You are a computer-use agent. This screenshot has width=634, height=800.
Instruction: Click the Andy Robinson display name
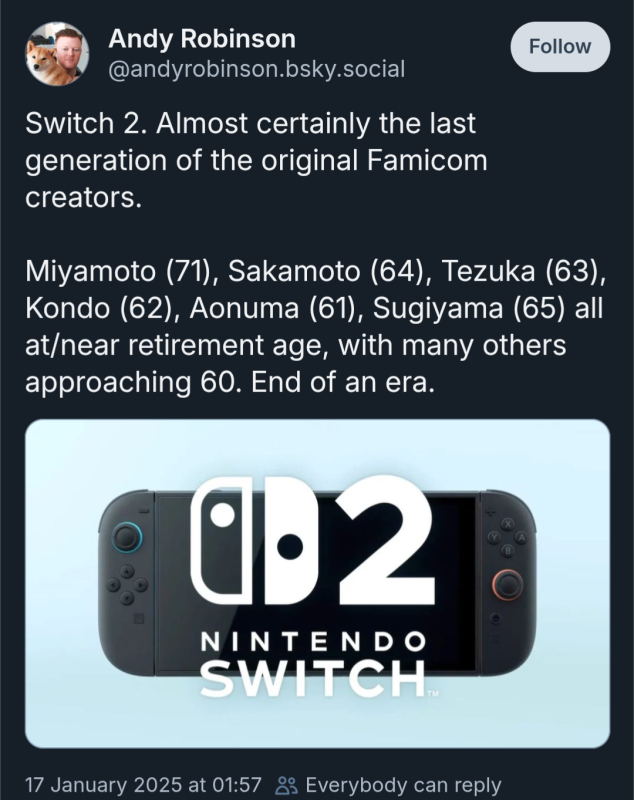(201, 39)
